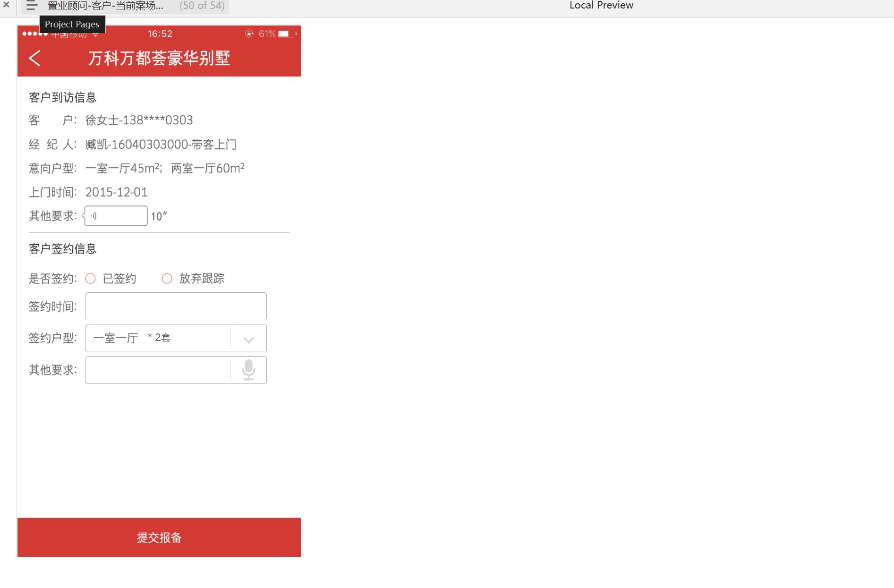Click the rotation lock icon in status bar
The image size is (894, 588).
tap(249, 34)
